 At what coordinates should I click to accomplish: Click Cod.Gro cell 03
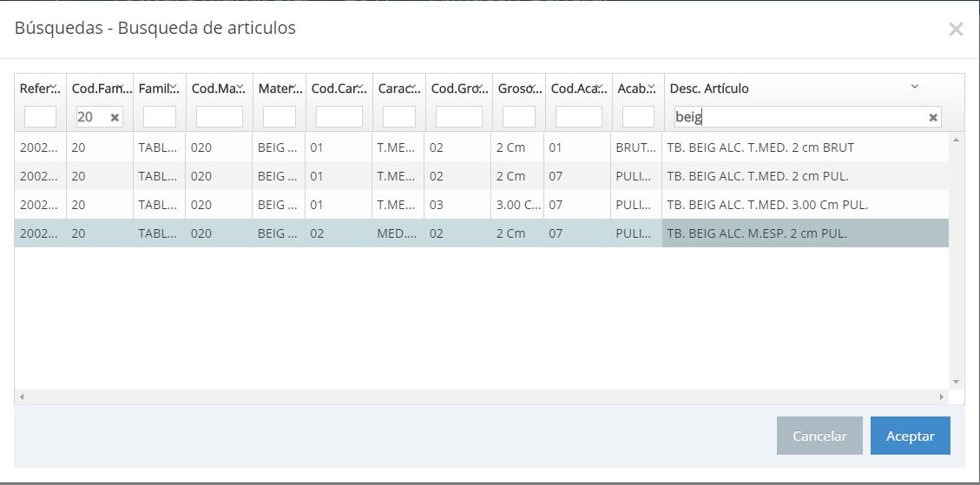pyautogui.click(x=457, y=205)
